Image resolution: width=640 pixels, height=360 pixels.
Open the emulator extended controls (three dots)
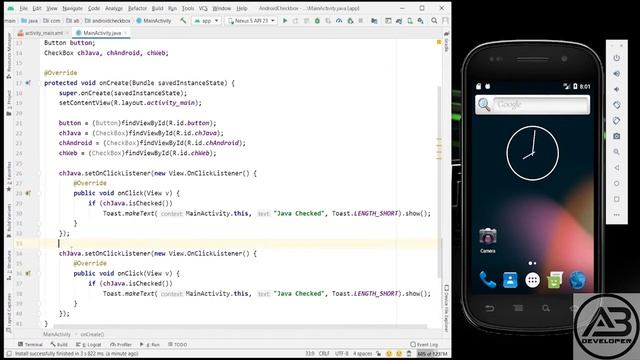pos(616,215)
